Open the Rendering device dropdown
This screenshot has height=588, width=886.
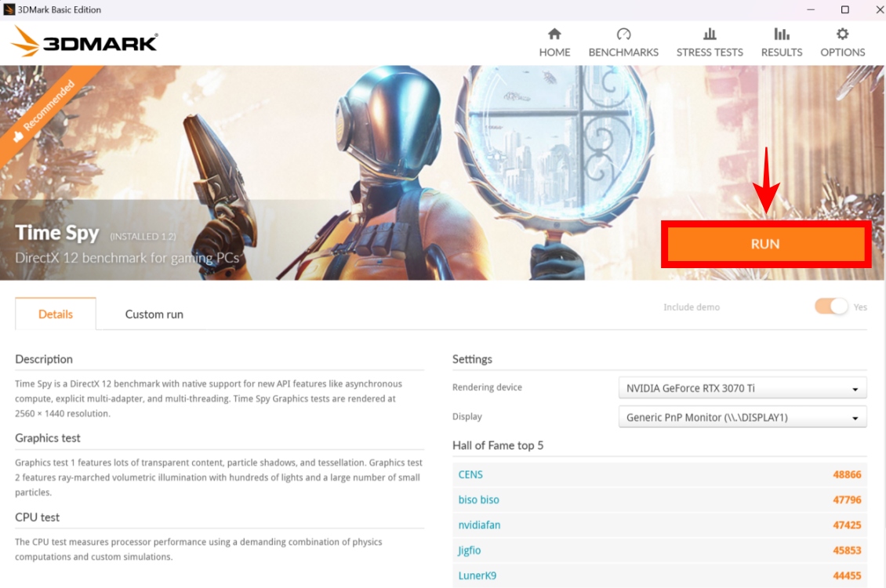click(741, 387)
